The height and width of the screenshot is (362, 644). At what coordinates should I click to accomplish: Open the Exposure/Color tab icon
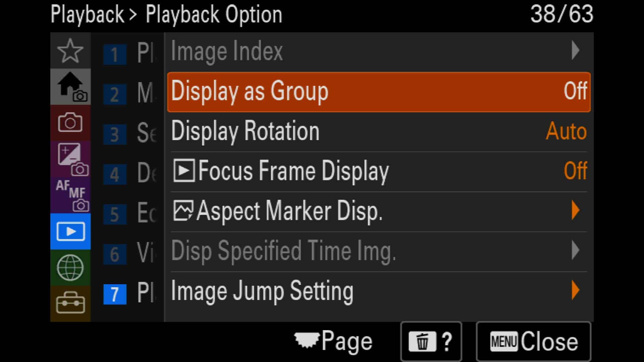point(70,159)
